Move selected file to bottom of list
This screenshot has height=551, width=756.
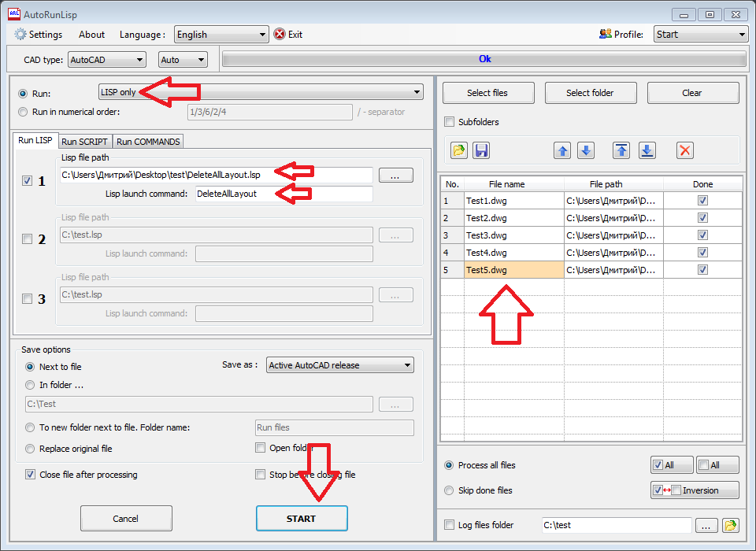[x=647, y=150]
